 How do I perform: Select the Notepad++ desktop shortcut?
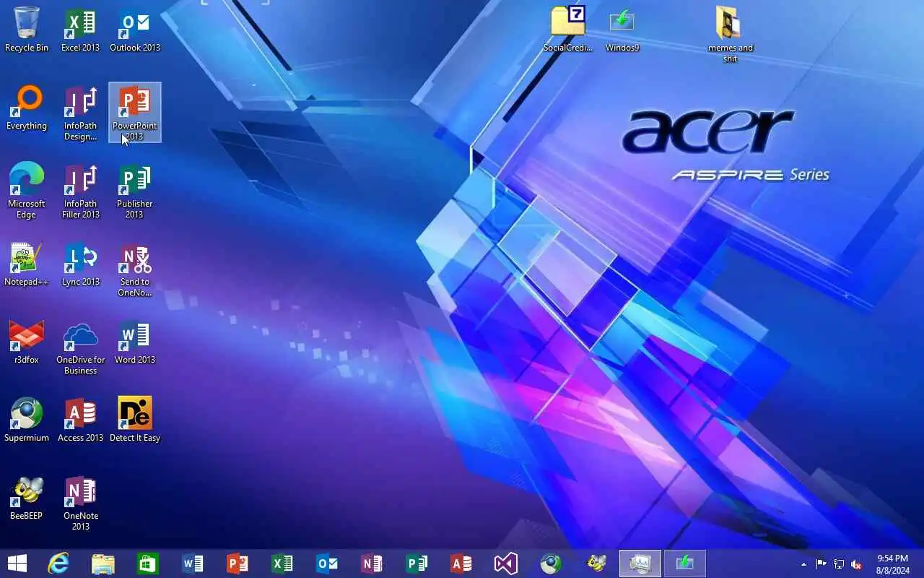click(x=27, y=264)
